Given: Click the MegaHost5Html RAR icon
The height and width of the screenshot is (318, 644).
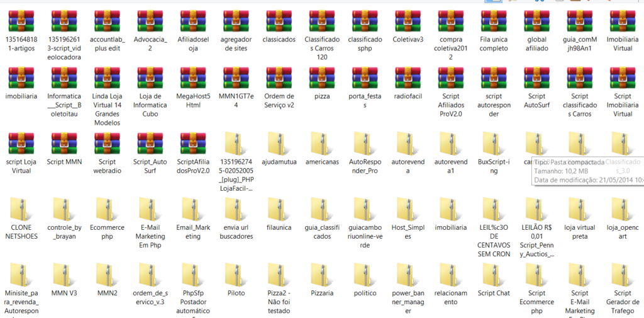Looking at the screenshot, I should click(x=193, y=77).
